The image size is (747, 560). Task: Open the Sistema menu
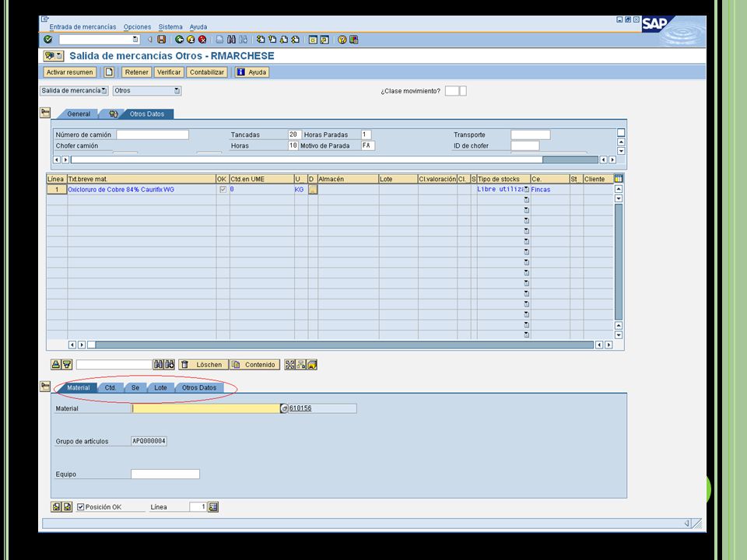tap(170, 27)
